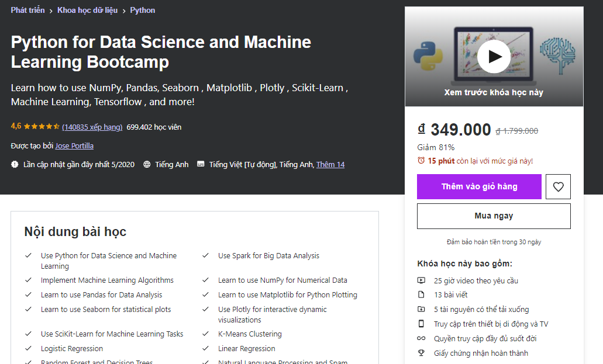Expand the Thêm 14 languages list
Image resolution: width=603 pixels, height=364 pixels.
pos(330,164)
